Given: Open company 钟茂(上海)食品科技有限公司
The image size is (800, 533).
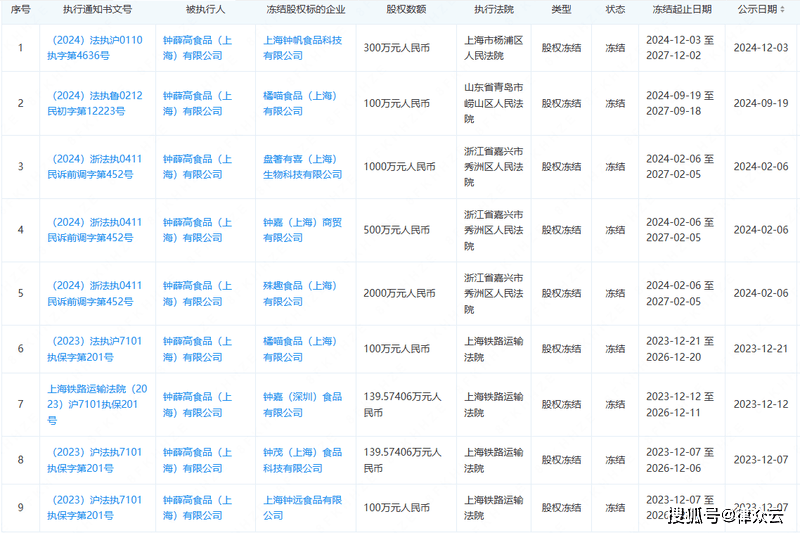Looking at the screenshot, I should (303, 460).
